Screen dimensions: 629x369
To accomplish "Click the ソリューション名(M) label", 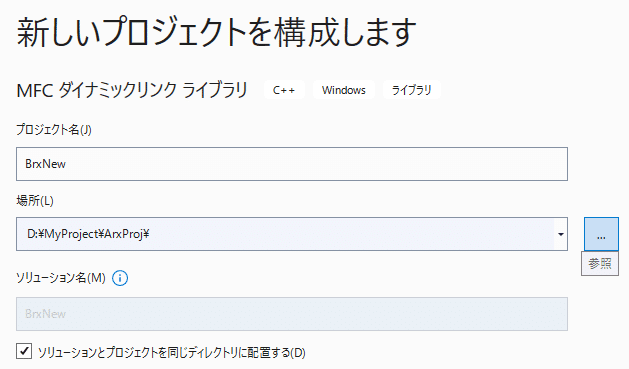I will [x=61, y=278].
